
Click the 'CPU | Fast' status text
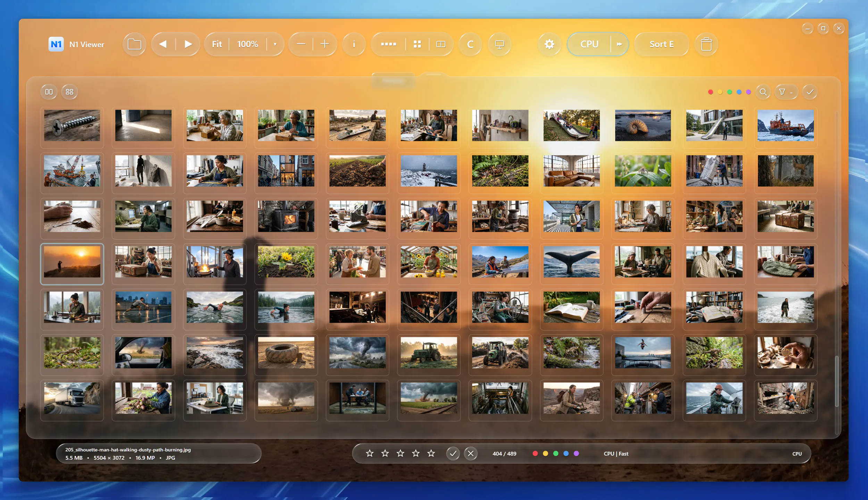tap(616, 454)
